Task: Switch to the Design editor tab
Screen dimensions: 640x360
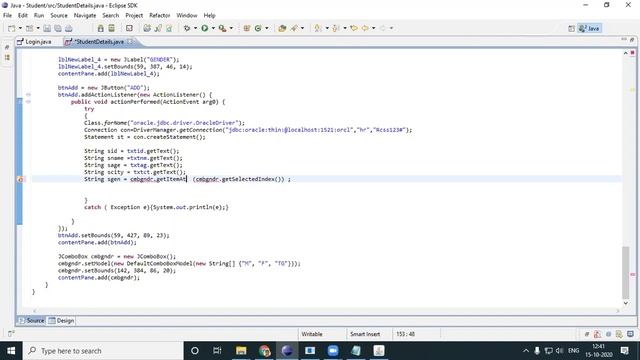Action: point(61,321)
